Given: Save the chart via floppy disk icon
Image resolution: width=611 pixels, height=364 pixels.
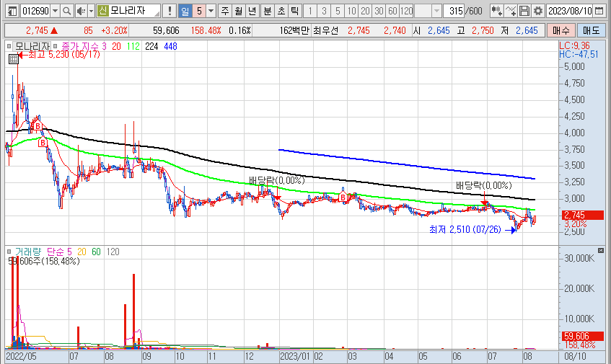Looking at the screenshot, I should pyautogui.click(x=524, y=11).
